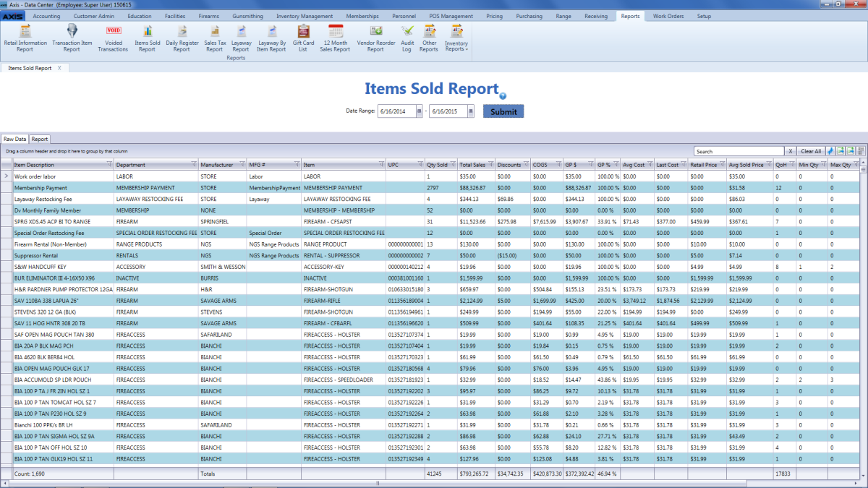Screen dimensions: 868x488
Task: Open the 12 Month Sales Report
Action: [x=336, y=38]
